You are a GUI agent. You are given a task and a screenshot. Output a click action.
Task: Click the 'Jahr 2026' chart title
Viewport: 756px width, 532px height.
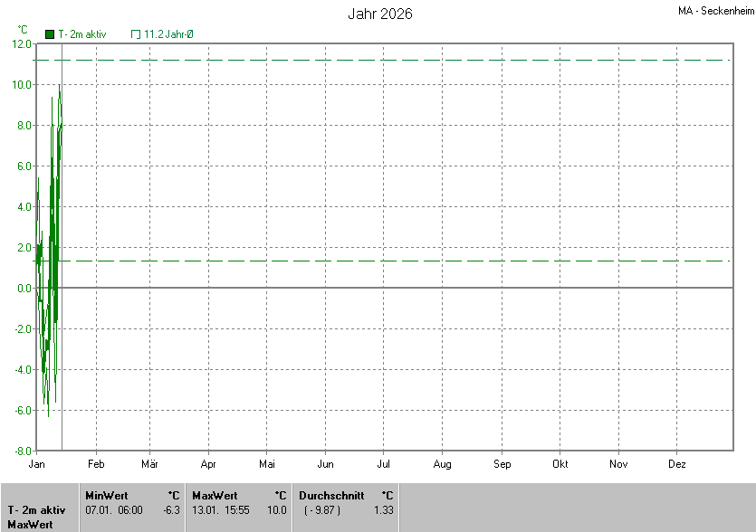tap(380, 14)
